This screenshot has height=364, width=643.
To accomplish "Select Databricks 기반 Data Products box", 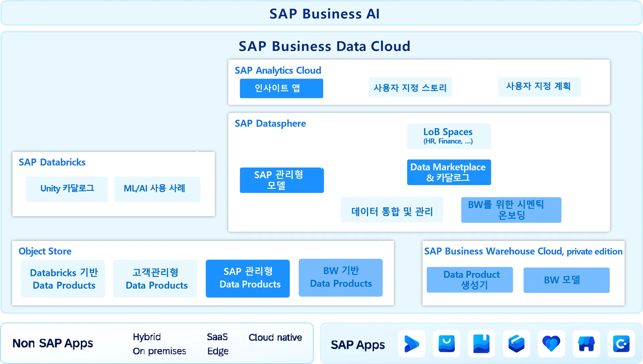I will pyautogui.click(x=63, y=279).
